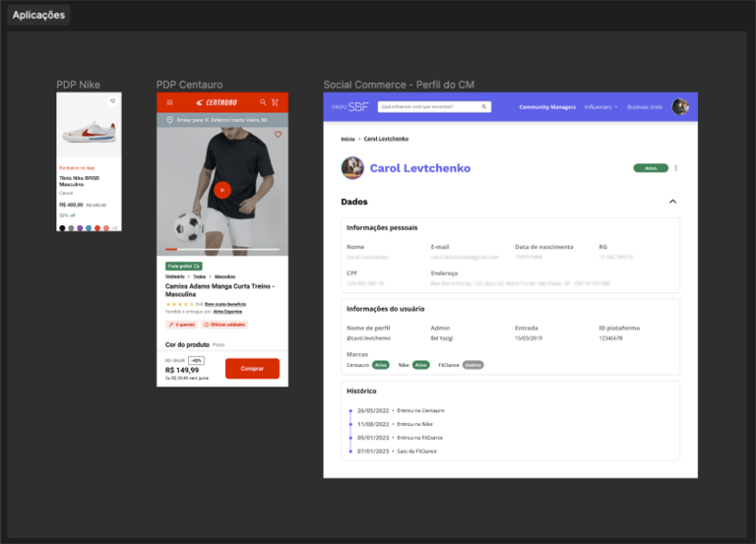Collapse the Dados section chevron

(673, 202)
